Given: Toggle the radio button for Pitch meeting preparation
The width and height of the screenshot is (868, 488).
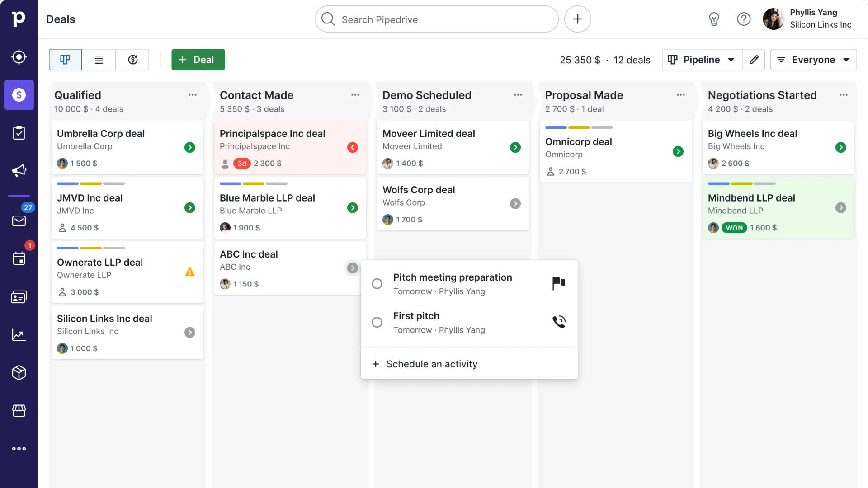Looking at the screenshot, I should (x=377, y=284).
